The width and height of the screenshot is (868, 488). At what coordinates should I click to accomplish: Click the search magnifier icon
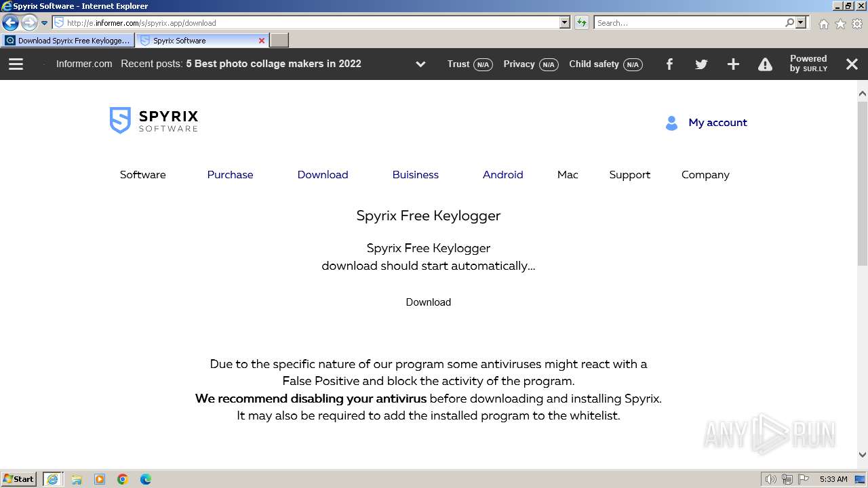(789, 22)
